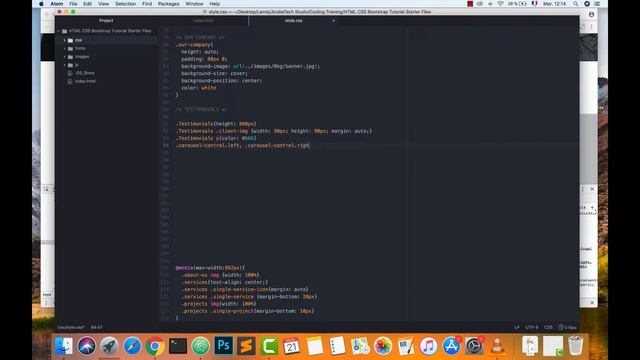Open French flag input source menu
640x360 pixels.
[x=534, y=4]
